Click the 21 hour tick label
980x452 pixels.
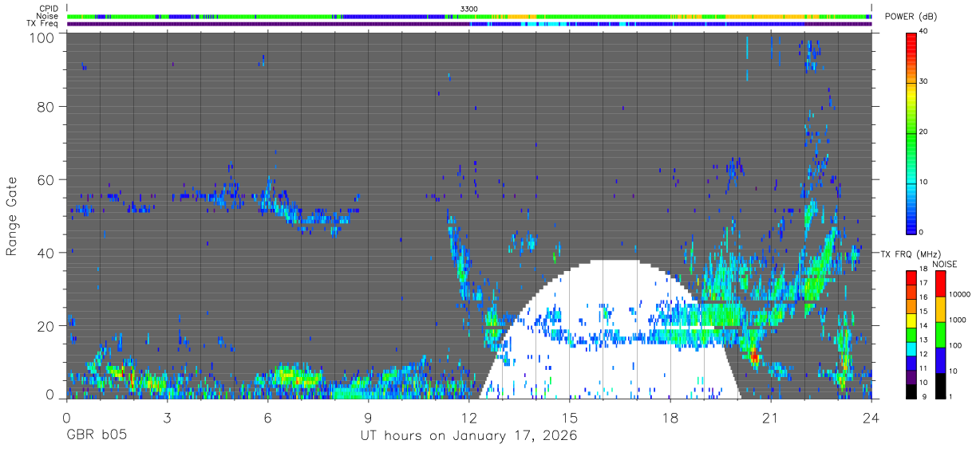[770, 418]
